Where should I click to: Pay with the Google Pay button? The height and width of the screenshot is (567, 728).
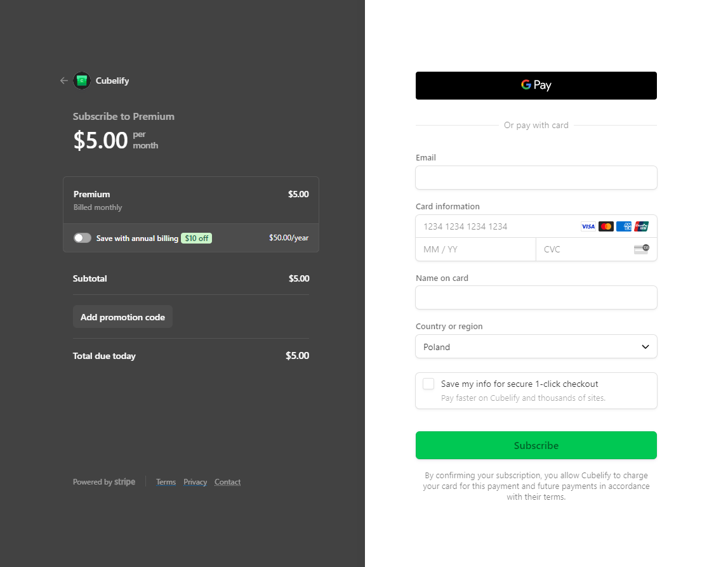click(536, 86)
